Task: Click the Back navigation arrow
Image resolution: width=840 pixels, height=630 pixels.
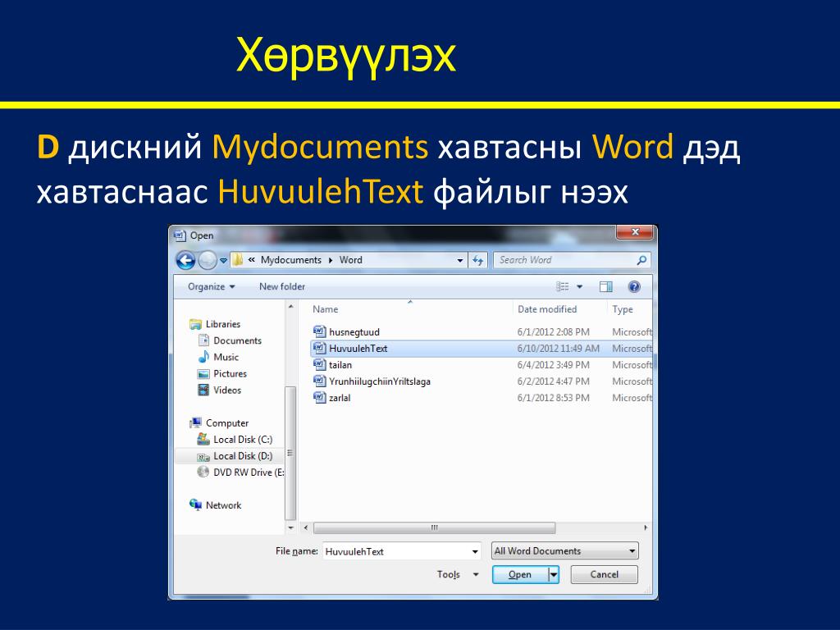Action: pos(186,260)
